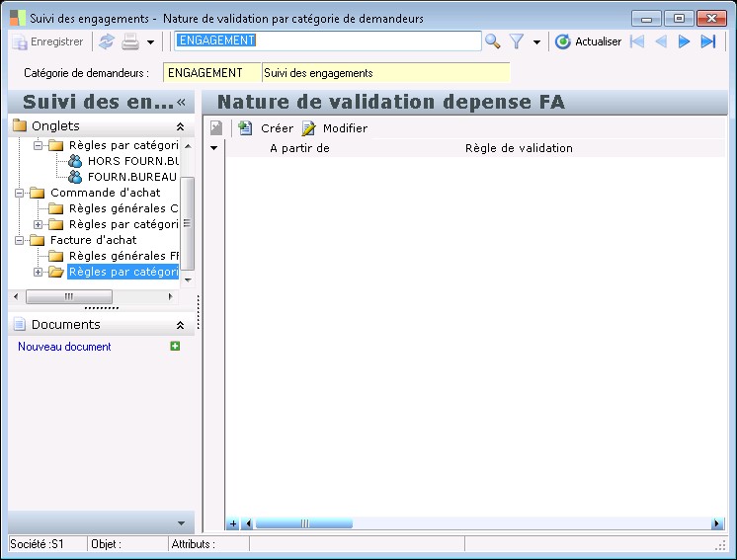Collapse the Onglets section

[x=180, y=126]
